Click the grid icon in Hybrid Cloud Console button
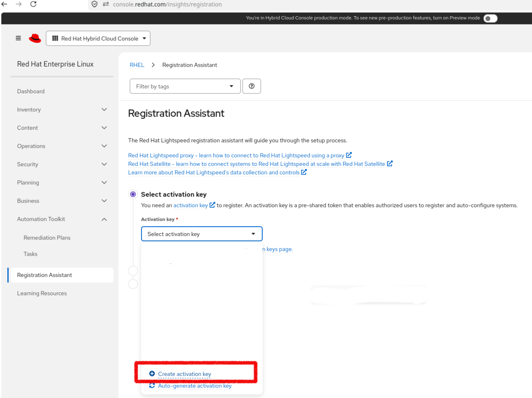 [x=55, y=39]
